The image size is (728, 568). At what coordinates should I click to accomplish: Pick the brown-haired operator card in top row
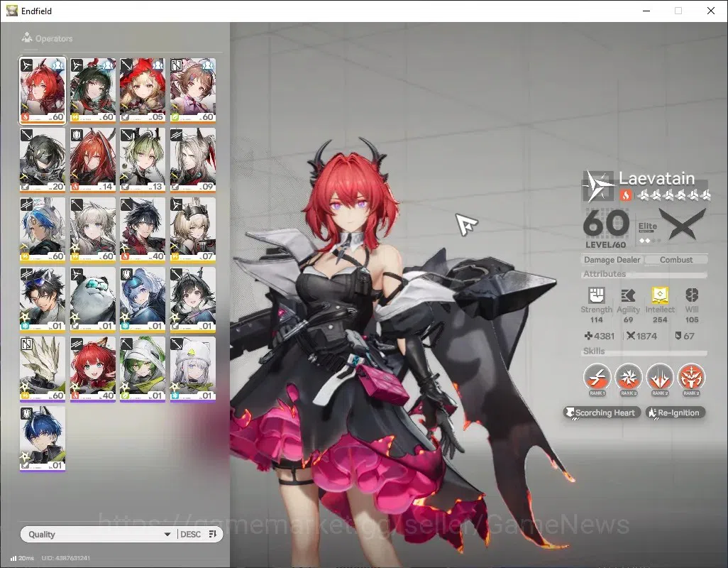pyautogui.click(x=193, y=91)
